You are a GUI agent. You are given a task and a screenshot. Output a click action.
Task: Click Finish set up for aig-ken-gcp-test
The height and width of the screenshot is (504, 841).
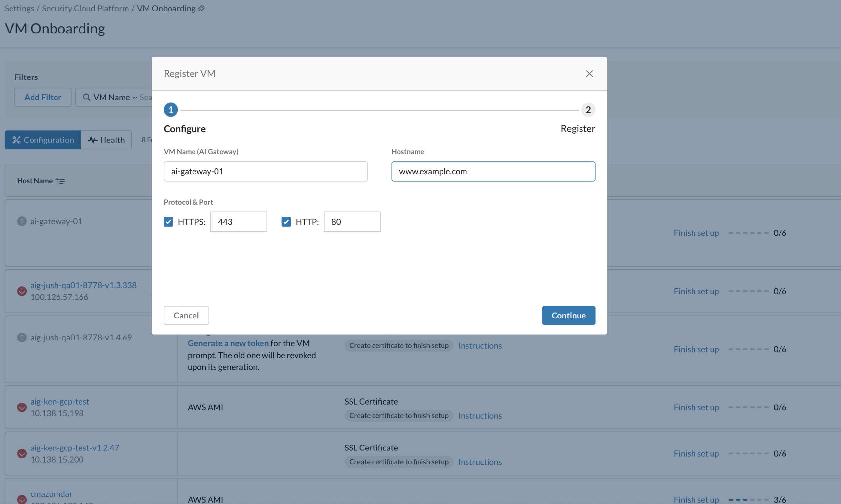click(x=696, y=407)
